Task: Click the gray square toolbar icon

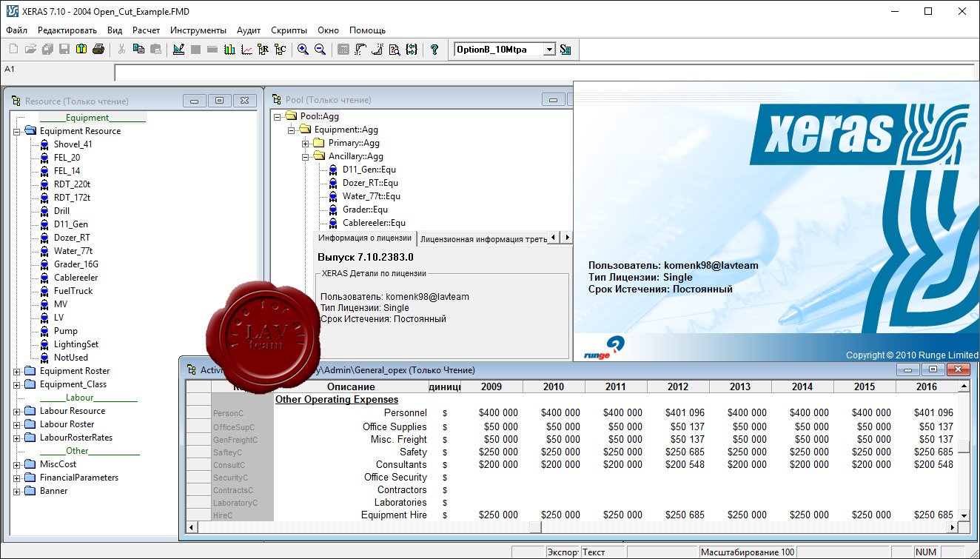Action: [195, 50]
